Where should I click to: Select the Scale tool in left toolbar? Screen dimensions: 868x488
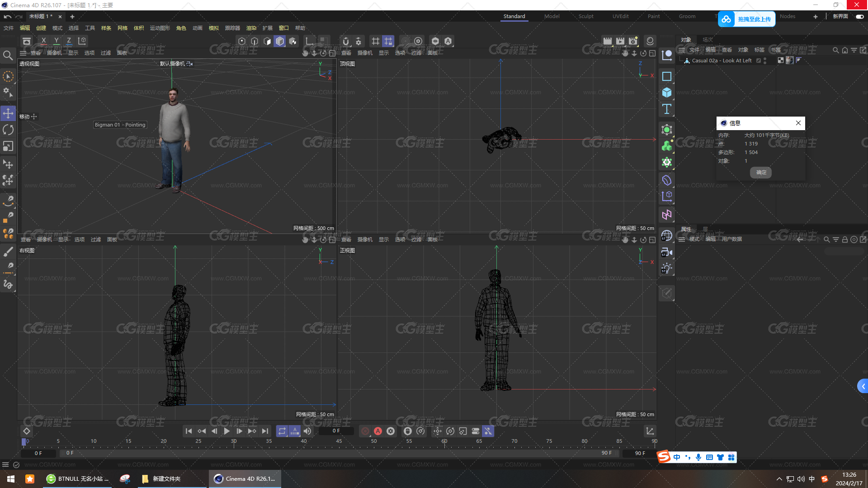pos(8,146)
